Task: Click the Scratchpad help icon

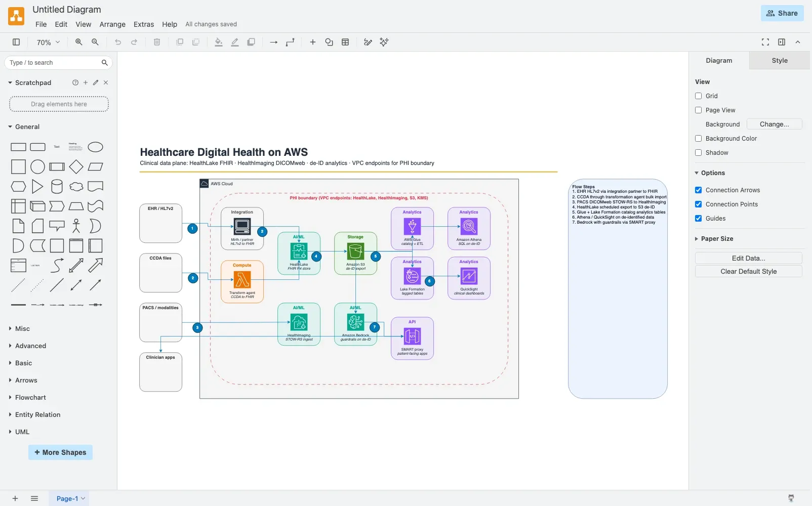Action: 75,82
